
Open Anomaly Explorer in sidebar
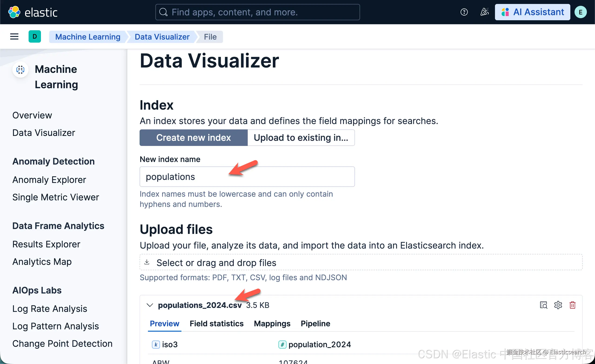click(x=49, y=180)
